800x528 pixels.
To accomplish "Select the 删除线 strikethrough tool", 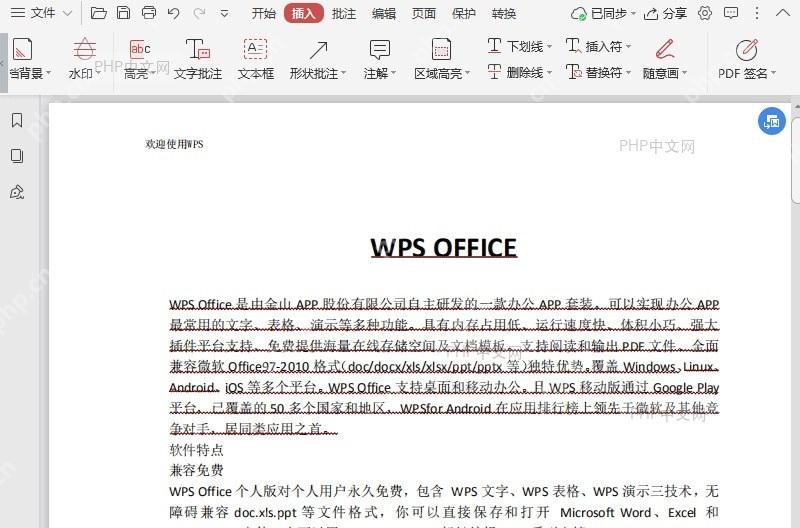I will pyautogui.click(x=515, y=72).
